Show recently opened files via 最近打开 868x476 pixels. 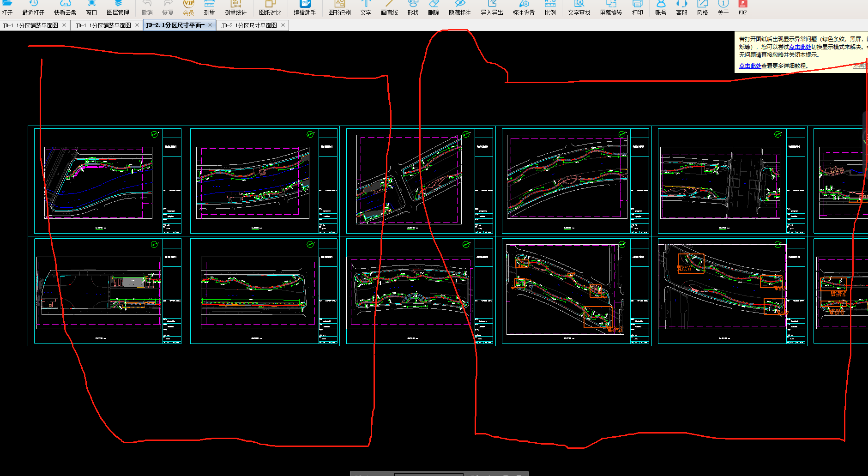click(33, 8)
